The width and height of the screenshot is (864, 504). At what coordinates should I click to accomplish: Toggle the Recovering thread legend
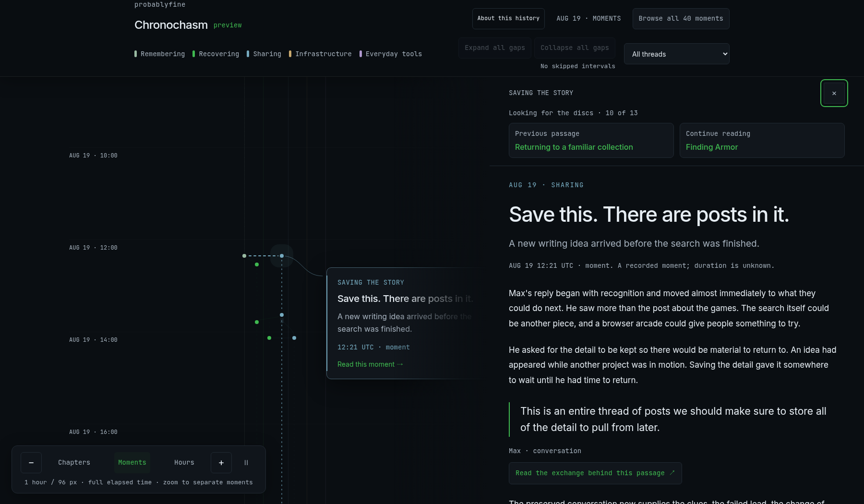(216, 54)
